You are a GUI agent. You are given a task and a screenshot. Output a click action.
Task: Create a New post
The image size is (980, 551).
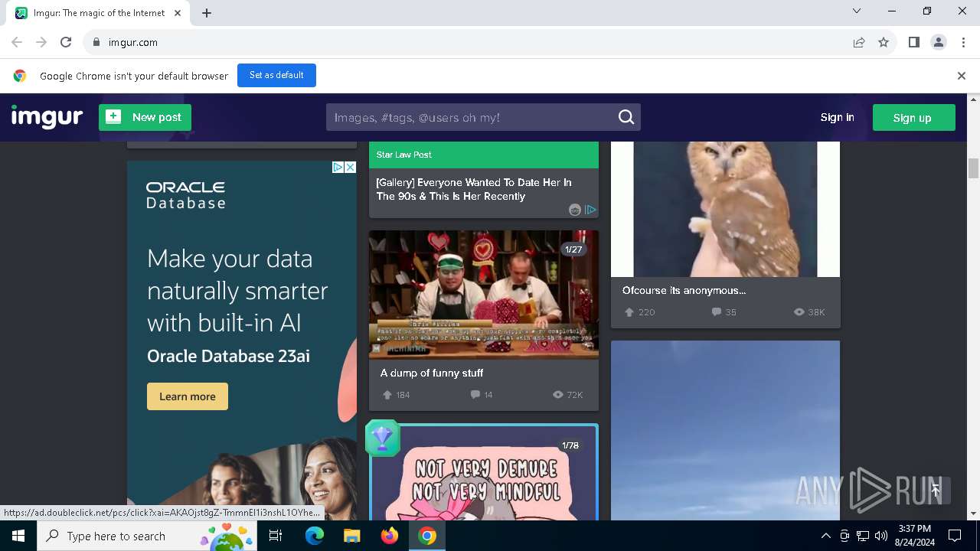pyautogui.click(x=145, y=117)
